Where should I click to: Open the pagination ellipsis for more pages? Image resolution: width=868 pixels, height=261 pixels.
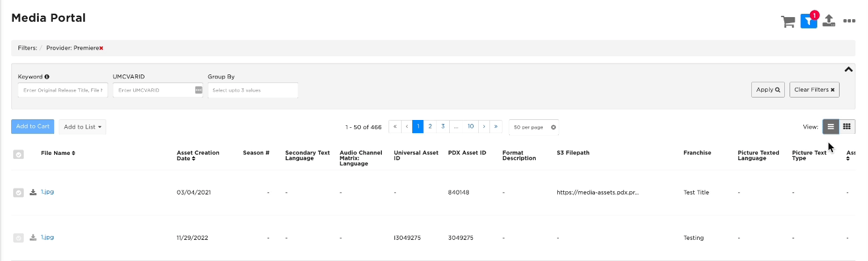(456, 127)
